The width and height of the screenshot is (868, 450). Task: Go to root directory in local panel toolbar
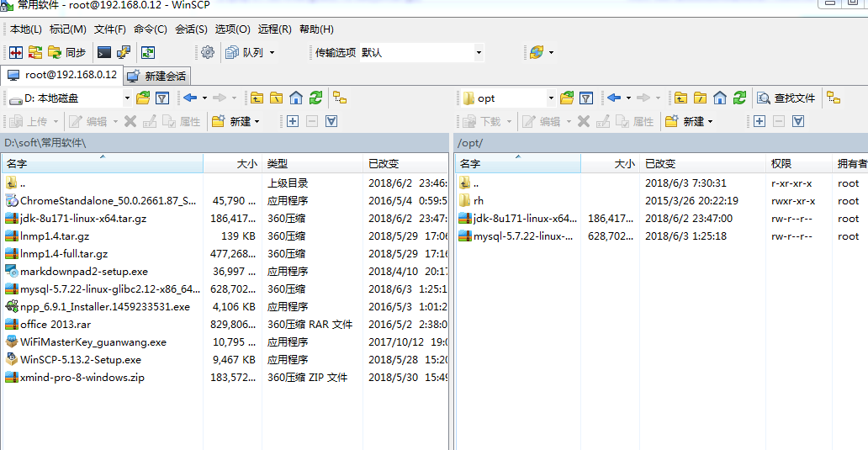click(x=276, y=98)
